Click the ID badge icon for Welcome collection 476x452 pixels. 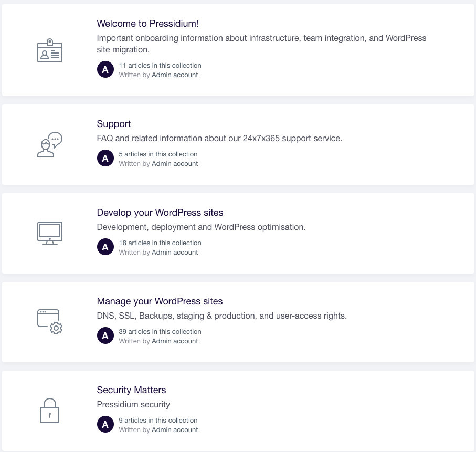point(50,50)
